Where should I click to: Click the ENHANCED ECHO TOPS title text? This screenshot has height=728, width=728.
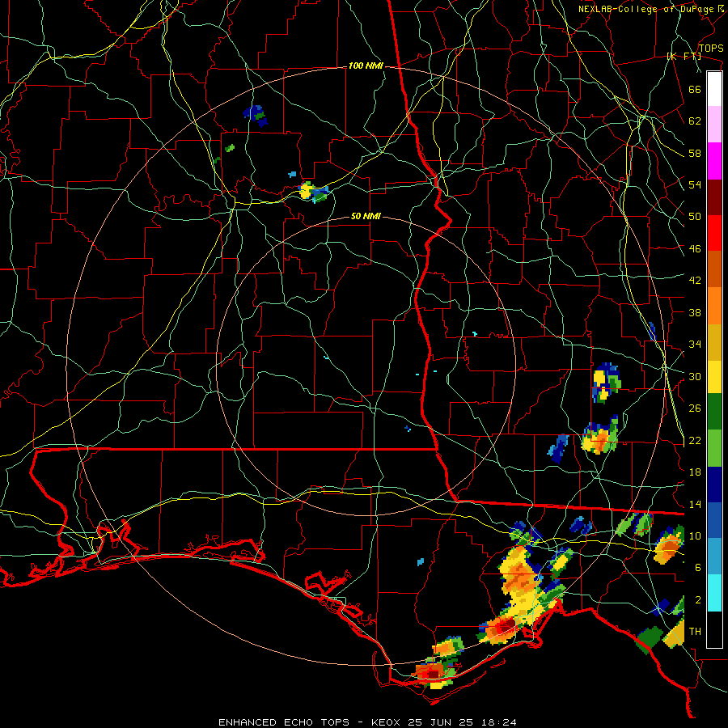[x=284, y=722]
